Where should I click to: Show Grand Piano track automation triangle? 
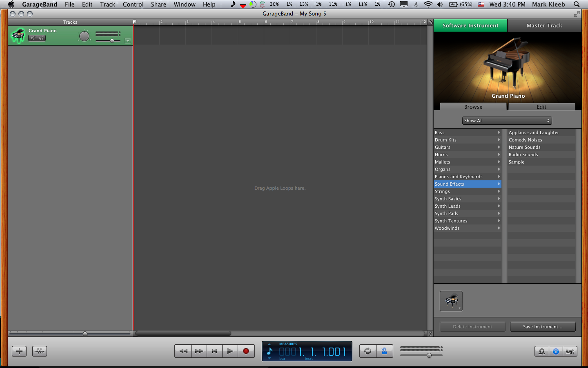coord(128,40)
